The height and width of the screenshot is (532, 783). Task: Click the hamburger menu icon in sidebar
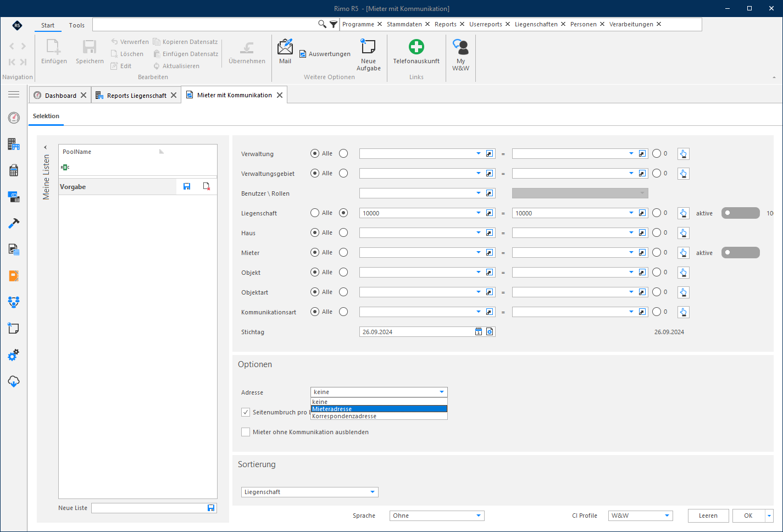tap(14, 95)
